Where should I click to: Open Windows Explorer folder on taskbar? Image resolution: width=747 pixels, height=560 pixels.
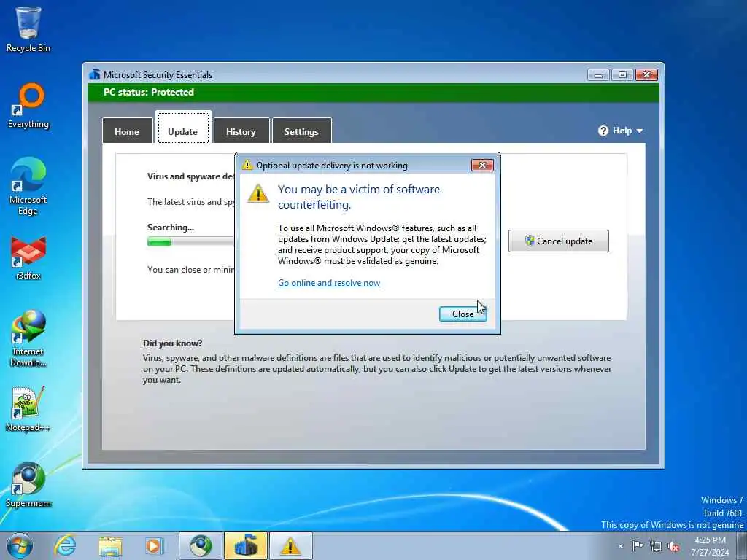[111, 545]
